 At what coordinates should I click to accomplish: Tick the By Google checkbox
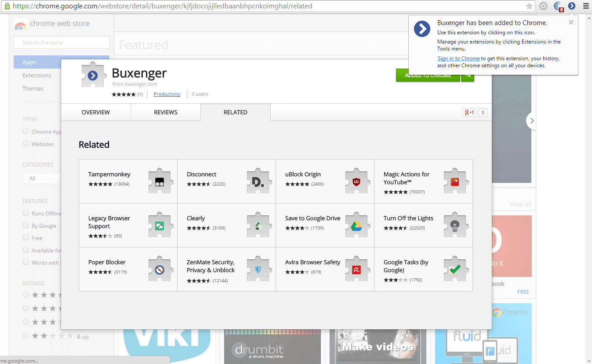[25, 225]
